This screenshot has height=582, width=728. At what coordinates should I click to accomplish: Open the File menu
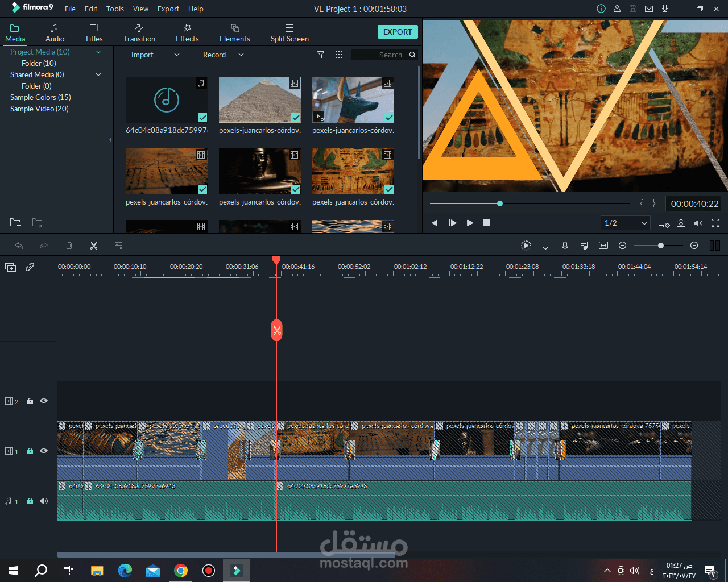coord(70,9)
